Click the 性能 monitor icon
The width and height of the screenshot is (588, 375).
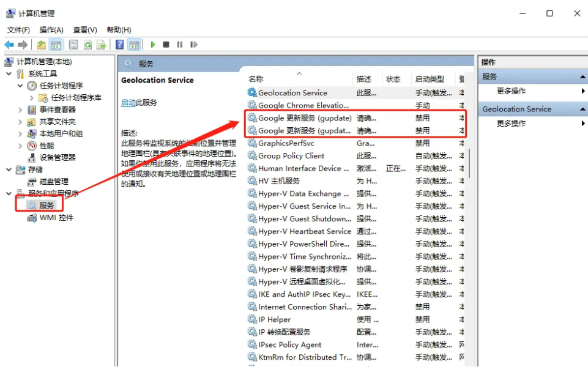(x=32, y=146)
